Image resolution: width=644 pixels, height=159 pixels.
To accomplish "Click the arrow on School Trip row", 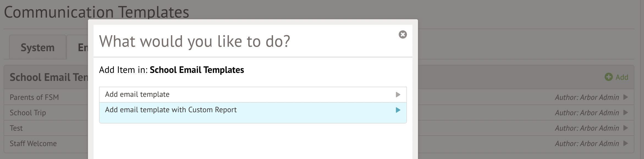I will point(626,113).
